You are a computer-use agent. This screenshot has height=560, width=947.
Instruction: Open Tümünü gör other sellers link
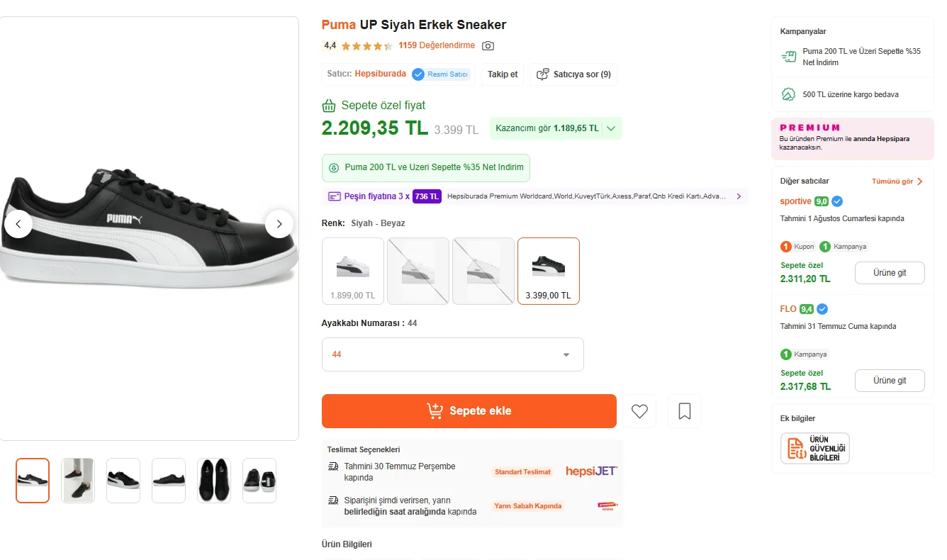pyautogui.click(x=897, y=181)
